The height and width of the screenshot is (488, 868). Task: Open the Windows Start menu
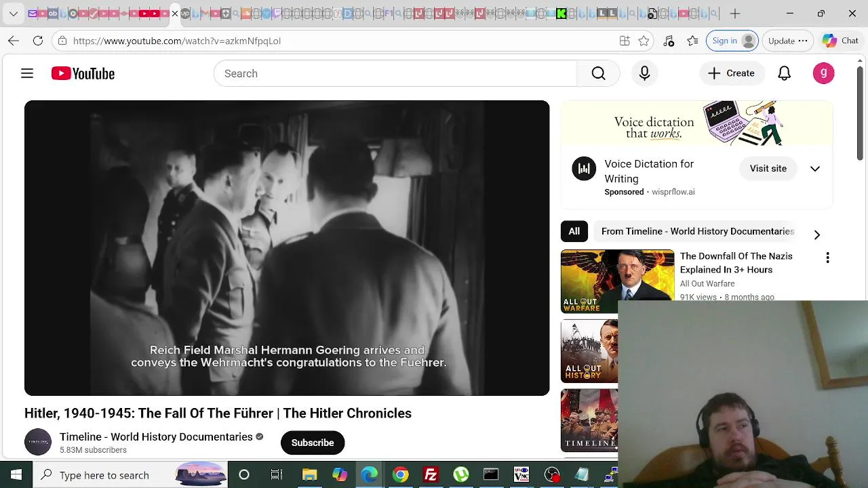16,475
